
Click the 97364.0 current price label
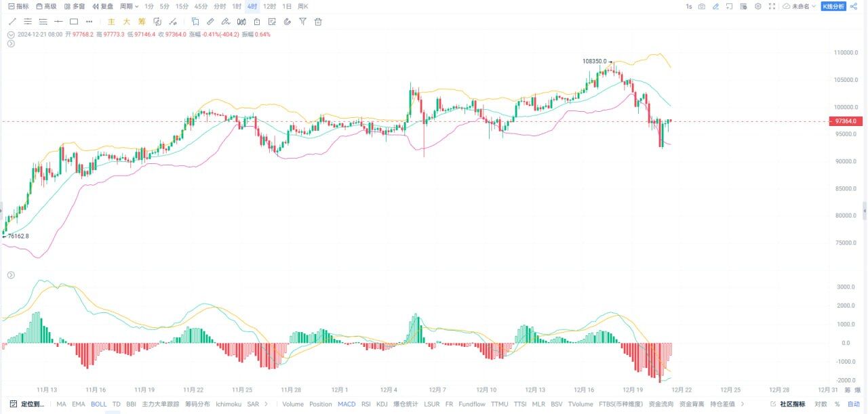pyautogui.click(x=845, y=121)
